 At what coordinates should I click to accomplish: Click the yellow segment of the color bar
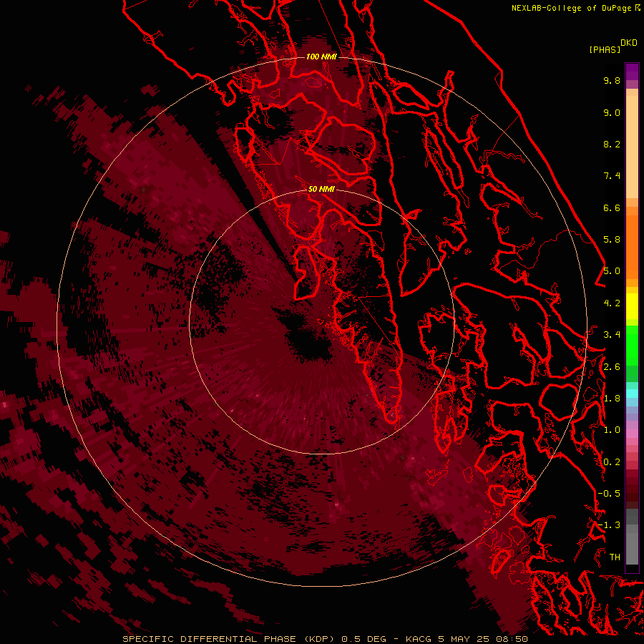(632, 306)
